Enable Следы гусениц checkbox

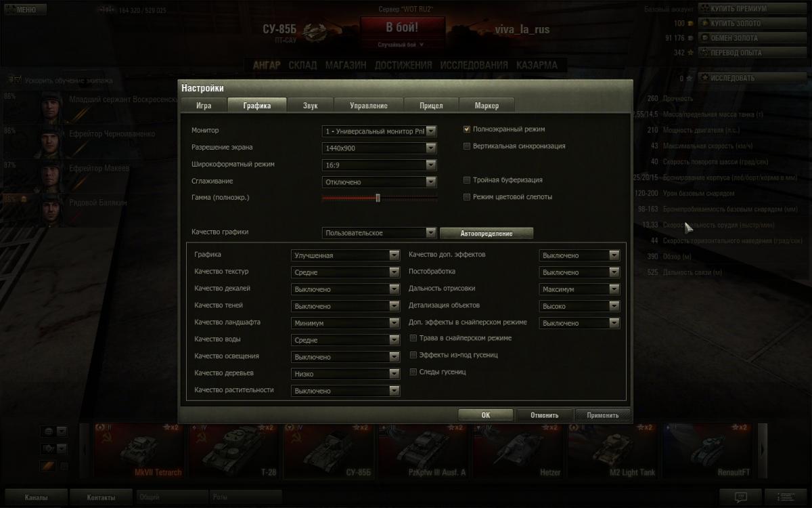[413, 372]
